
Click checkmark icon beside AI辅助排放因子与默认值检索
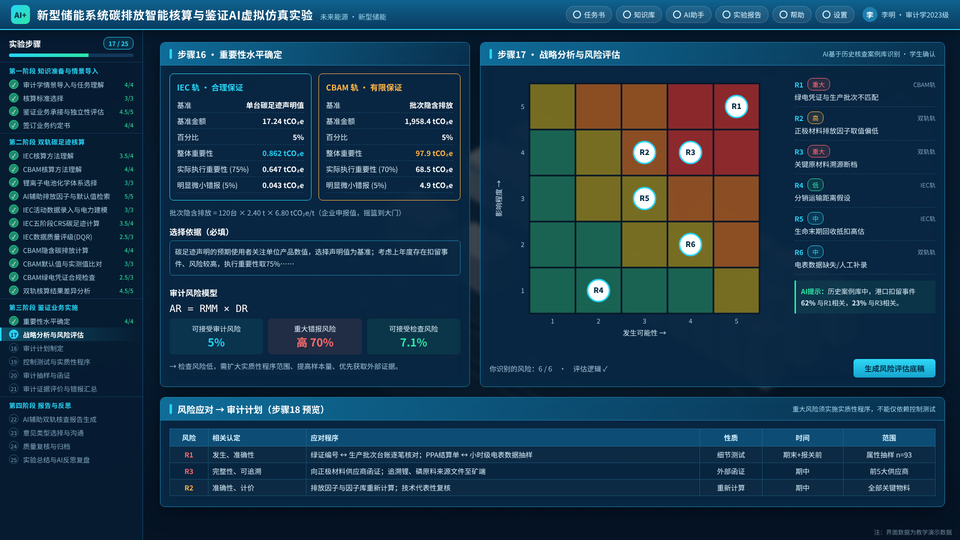point(13,197)
